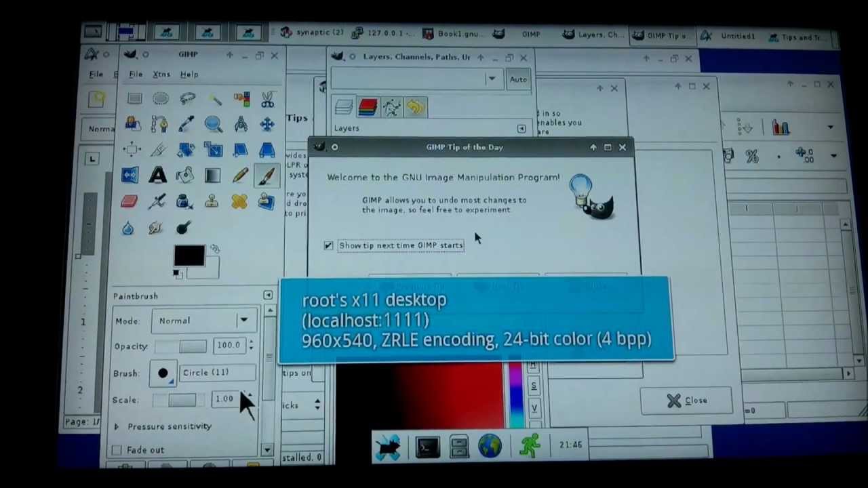Select the Move tool
Screen dimensions: 868x488
pyautogui.click(x=267, y=124)
